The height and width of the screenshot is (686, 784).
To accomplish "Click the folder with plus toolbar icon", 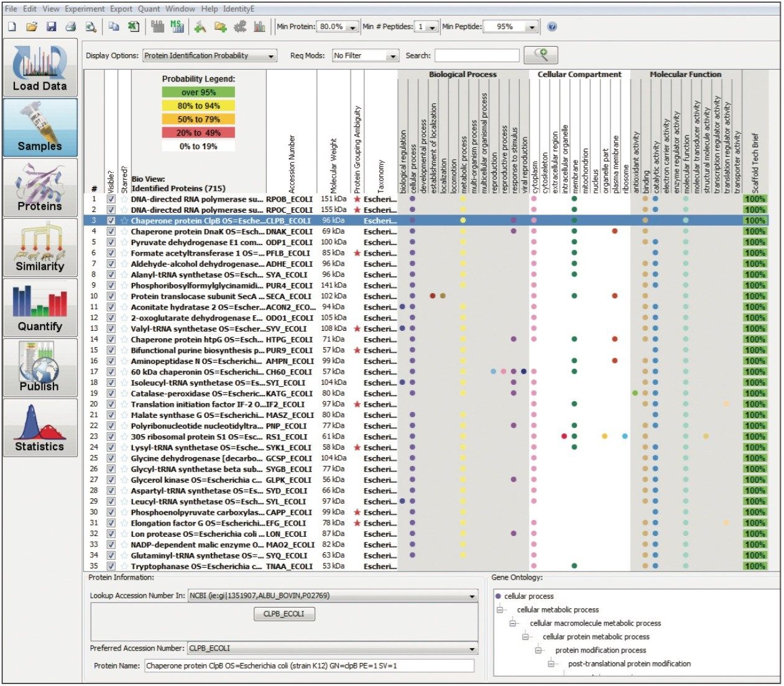I will (x=220, y=27).
